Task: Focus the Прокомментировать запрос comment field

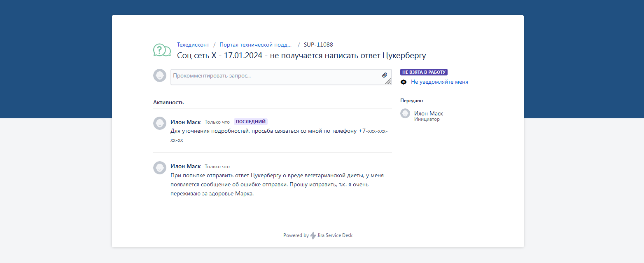Action: point(281,77)
